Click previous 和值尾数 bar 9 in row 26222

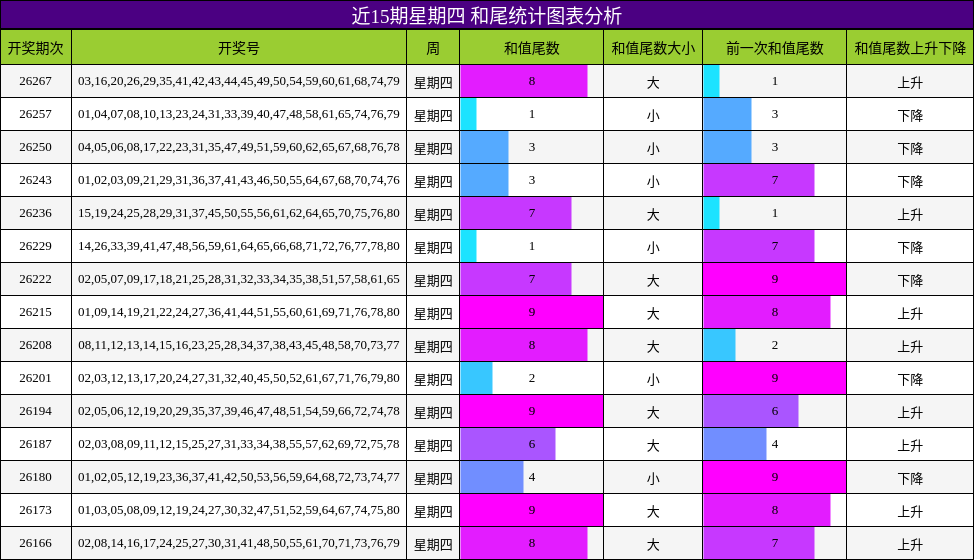click(x=775, y=279)
